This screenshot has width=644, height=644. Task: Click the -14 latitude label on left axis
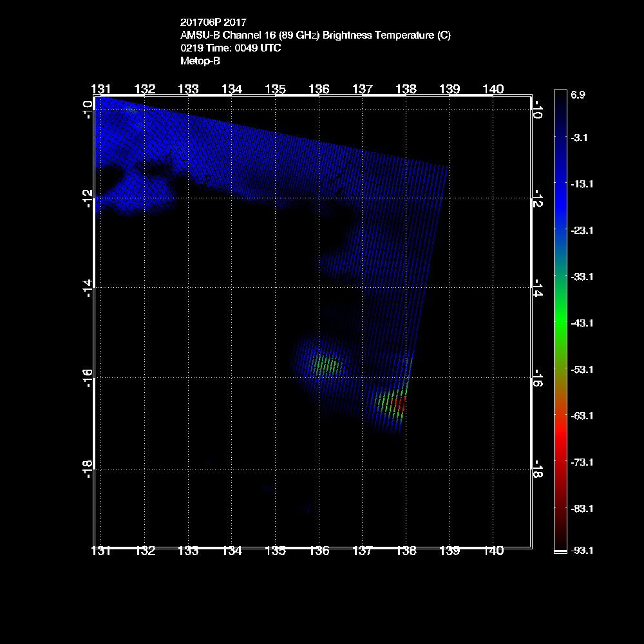[x=88, y=285]
